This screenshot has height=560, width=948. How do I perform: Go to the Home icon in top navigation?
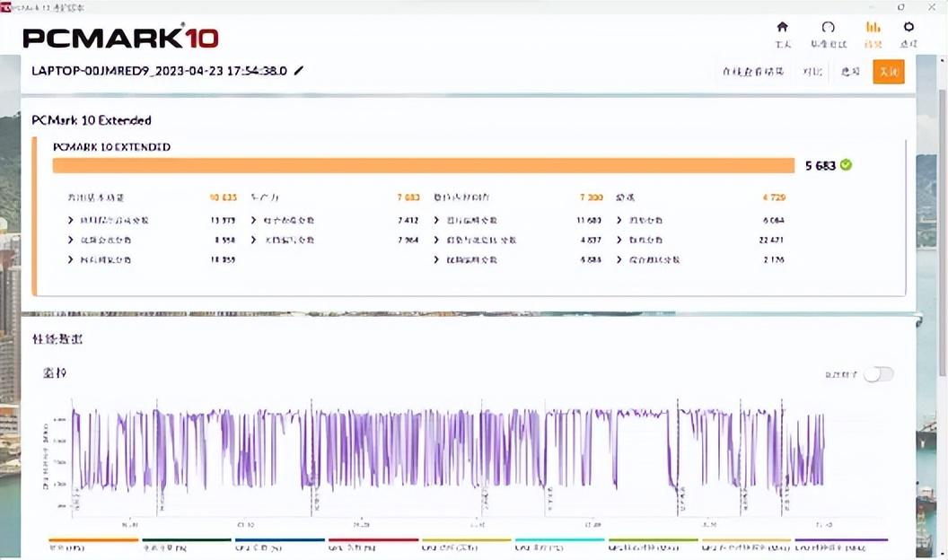[x=782, y=34]
